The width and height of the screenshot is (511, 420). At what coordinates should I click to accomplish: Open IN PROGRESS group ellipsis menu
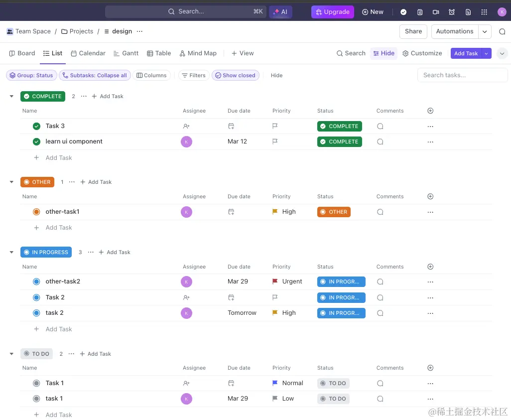click(x=91, y=252)
